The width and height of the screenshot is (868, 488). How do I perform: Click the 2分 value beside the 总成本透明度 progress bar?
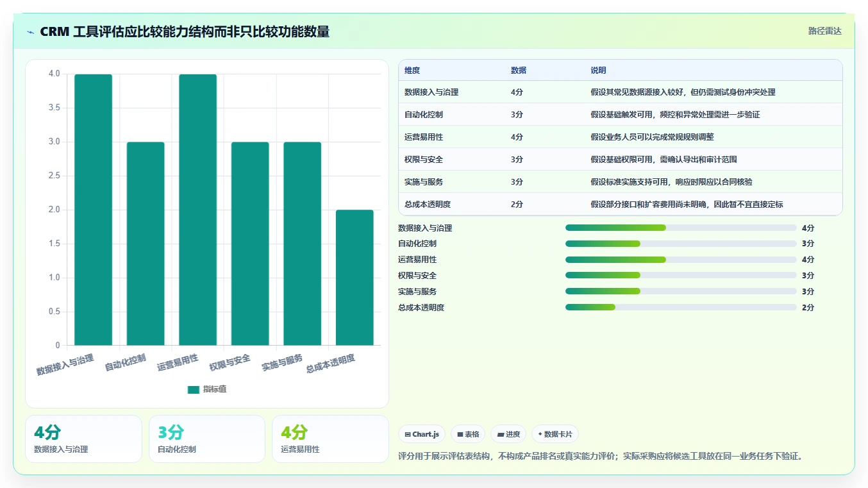pyautogui.click(x=808, y=307)
